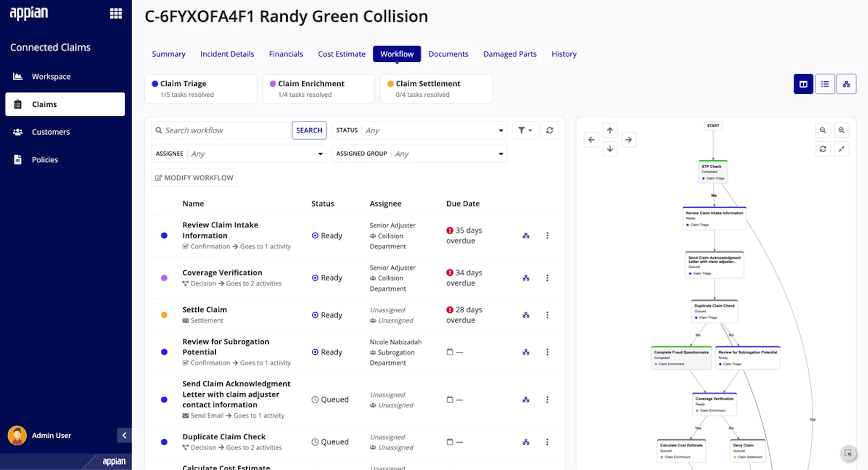The width and height of the screenshot is (868, 470).
Task: Switch to diagram view icon
Action: pyautogui.click(x=846, y=84)
